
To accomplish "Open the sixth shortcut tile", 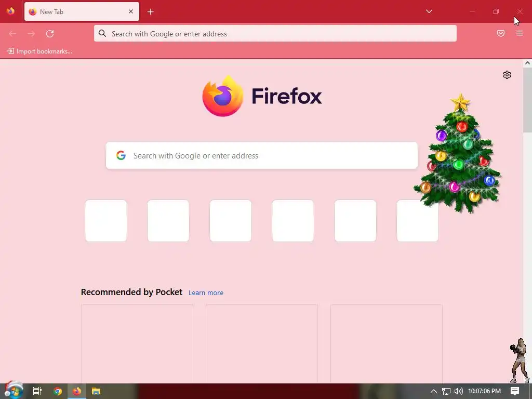I will (x=418, y=221).
